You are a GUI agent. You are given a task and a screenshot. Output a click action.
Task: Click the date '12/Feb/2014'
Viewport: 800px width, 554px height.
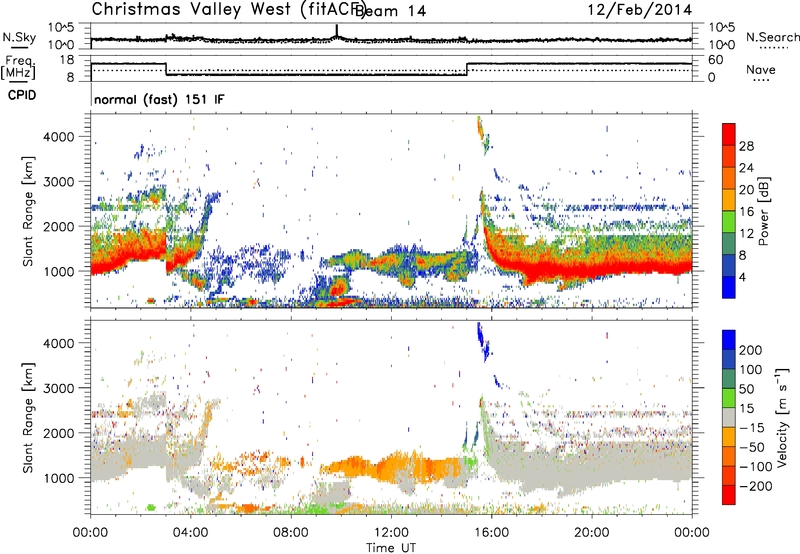(640, 10)
